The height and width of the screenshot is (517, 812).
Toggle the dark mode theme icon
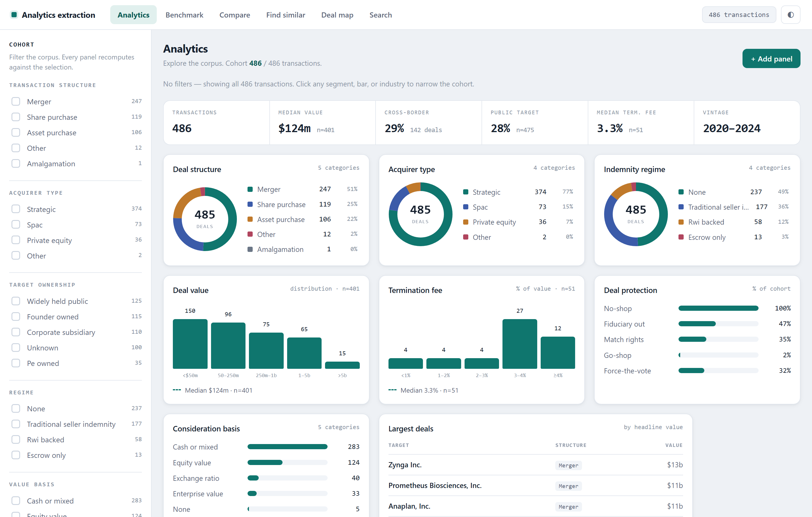(790, 15)
